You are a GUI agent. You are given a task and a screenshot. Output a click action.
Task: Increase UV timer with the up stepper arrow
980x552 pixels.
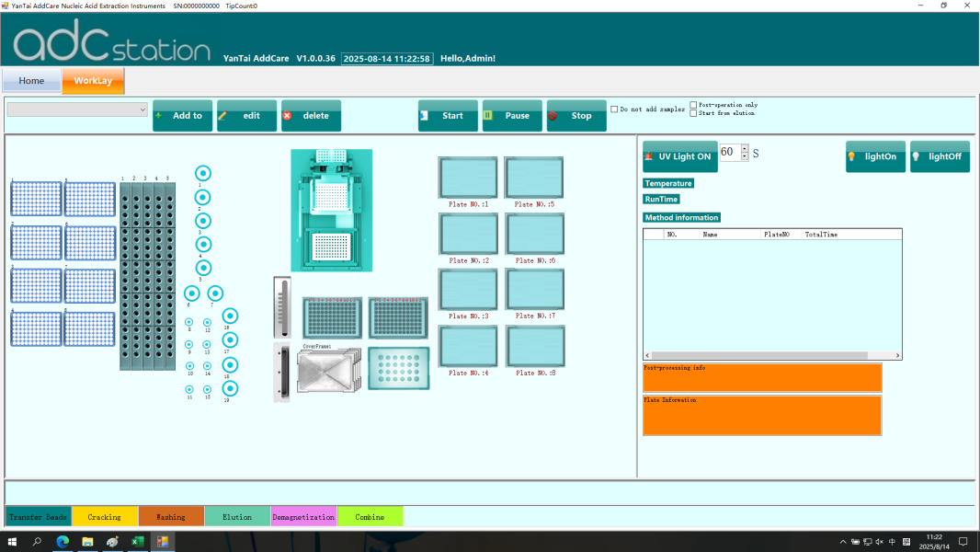743,149
